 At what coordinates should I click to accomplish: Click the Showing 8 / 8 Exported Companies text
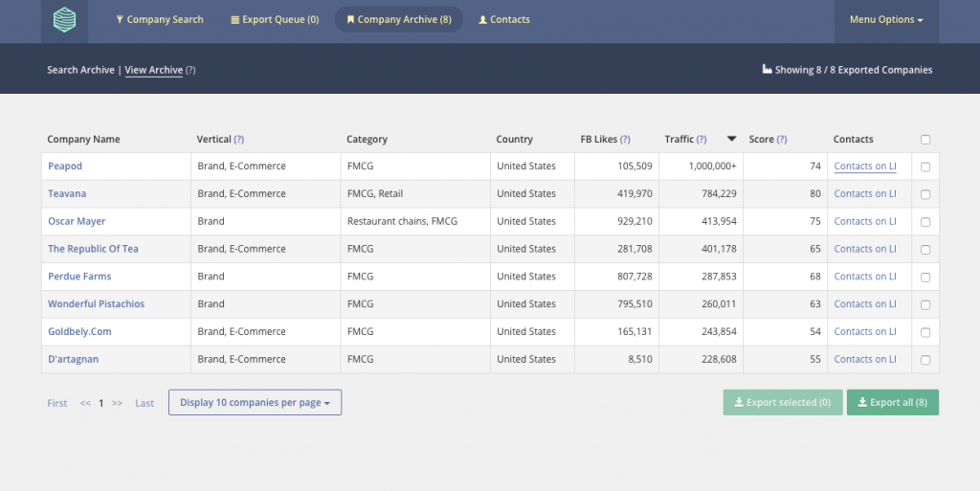coord(853,70)
